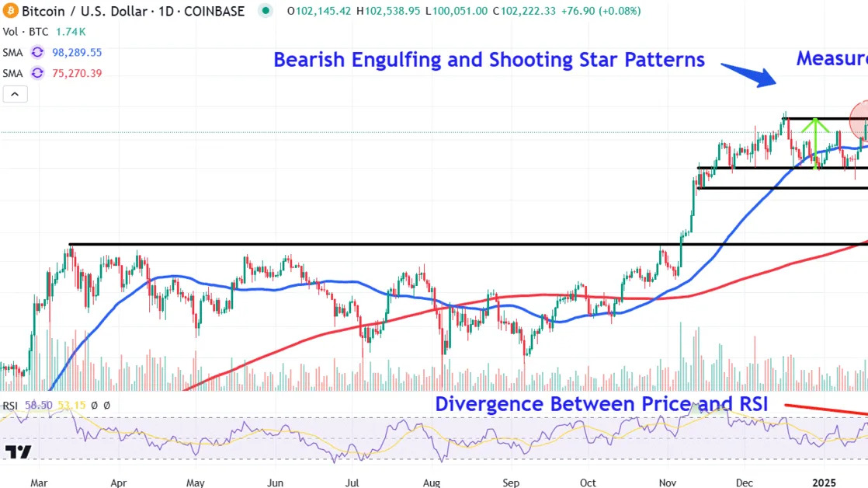Click the close price C102,222.33
This screenshot has height=488, width=868.
tap(524, 11)
